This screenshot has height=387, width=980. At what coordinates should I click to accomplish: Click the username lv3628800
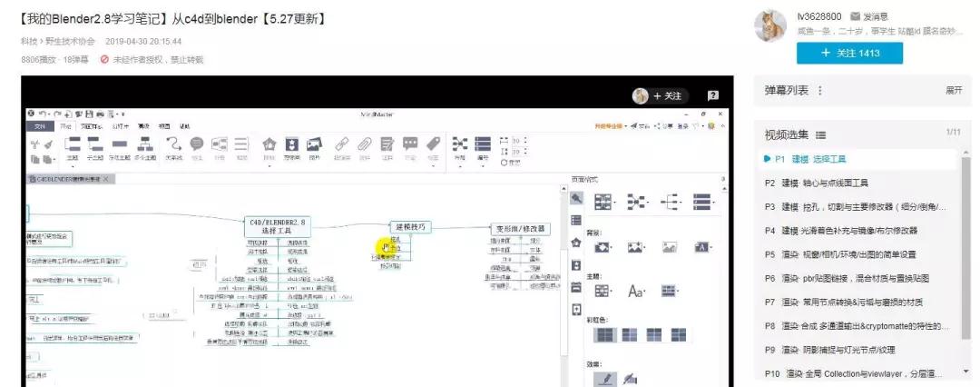pos(818,17)
